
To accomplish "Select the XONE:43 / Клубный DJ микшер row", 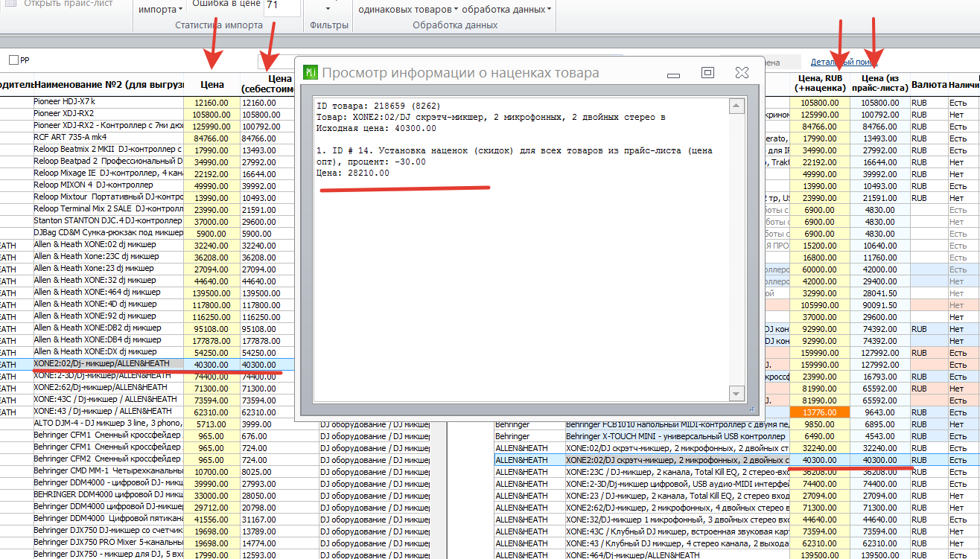I will coord(677,543).
